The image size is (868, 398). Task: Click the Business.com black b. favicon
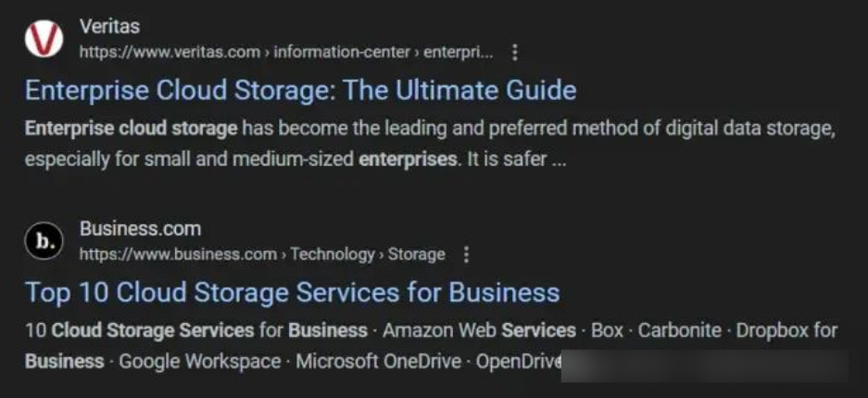coord(44,241)
